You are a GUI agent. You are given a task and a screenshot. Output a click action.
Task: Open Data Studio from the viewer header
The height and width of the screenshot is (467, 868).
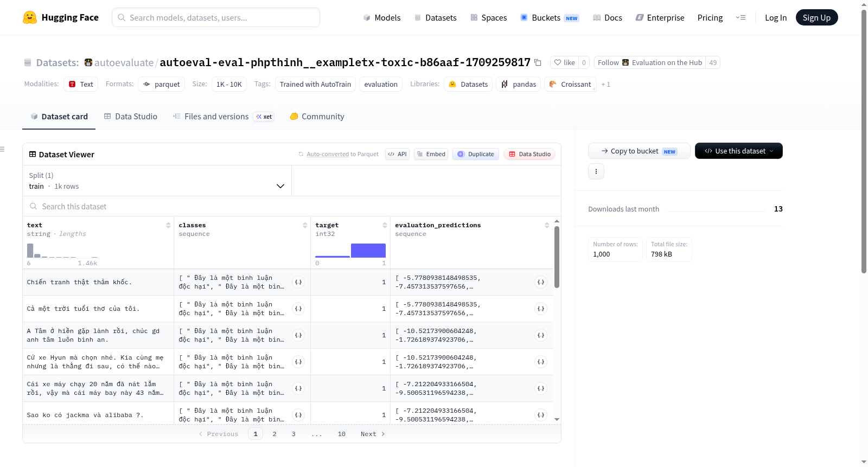pyautogui.click(x=529, y=154)
